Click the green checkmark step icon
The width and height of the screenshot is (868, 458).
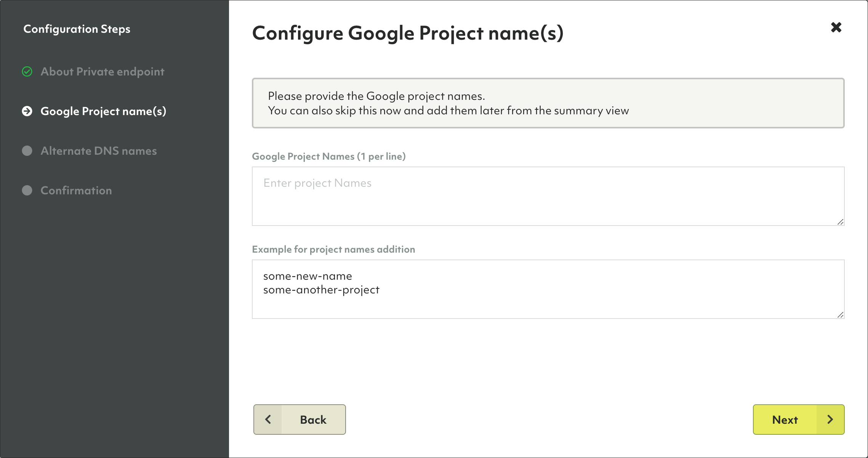point(27,72)
